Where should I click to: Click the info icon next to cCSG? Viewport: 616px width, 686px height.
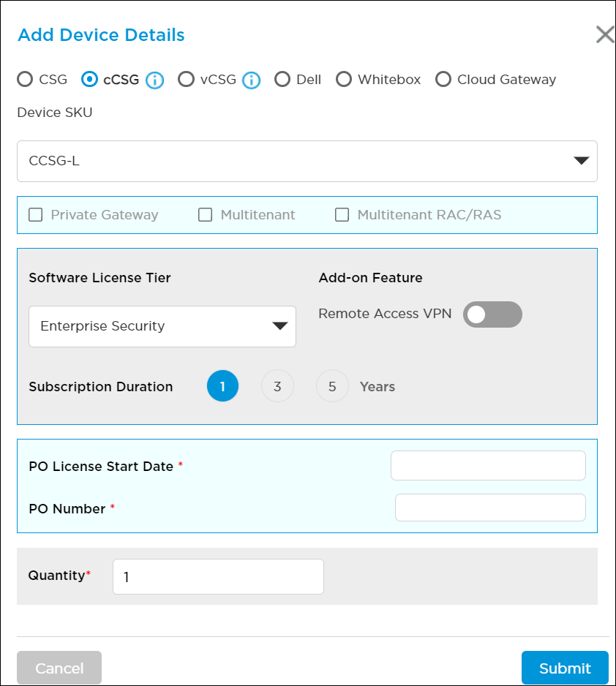point(154,80)
